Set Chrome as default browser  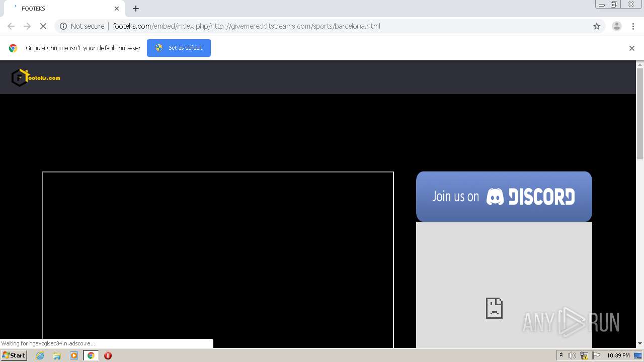179,48
